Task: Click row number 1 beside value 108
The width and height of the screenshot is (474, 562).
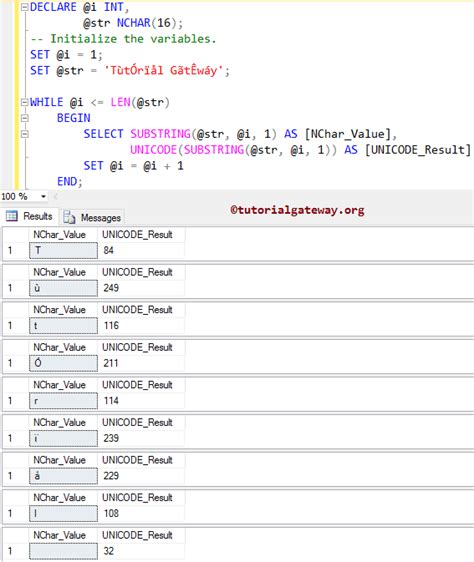Action: pos(10,514)
